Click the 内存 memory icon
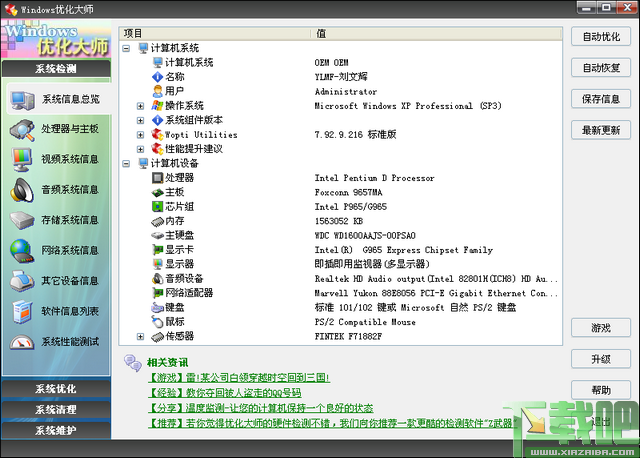640x458 pixels. (x=158, y=221)
